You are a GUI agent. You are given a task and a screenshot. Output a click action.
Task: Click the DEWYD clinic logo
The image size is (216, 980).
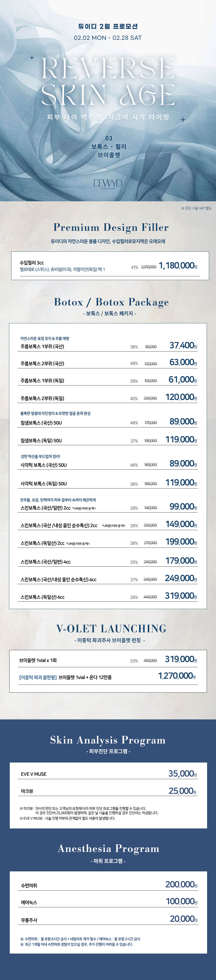tap(108, 184)
